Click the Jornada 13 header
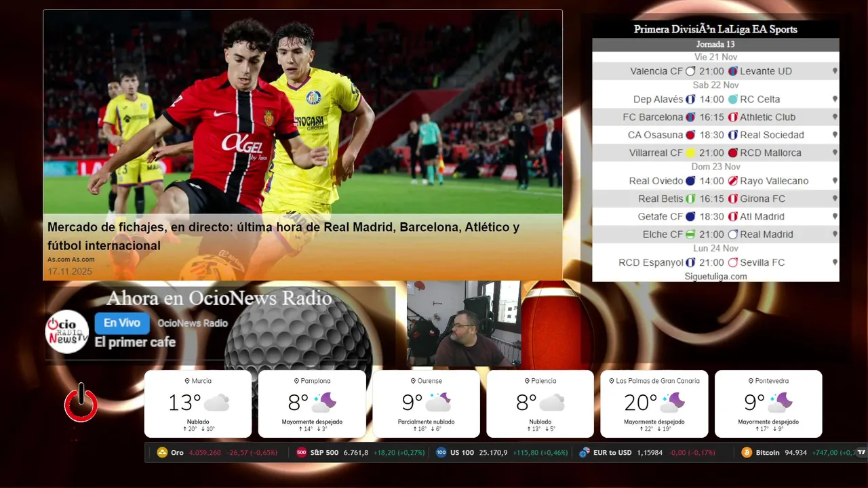Viewport: 868px width, 488px height. (x=715, y=45)
